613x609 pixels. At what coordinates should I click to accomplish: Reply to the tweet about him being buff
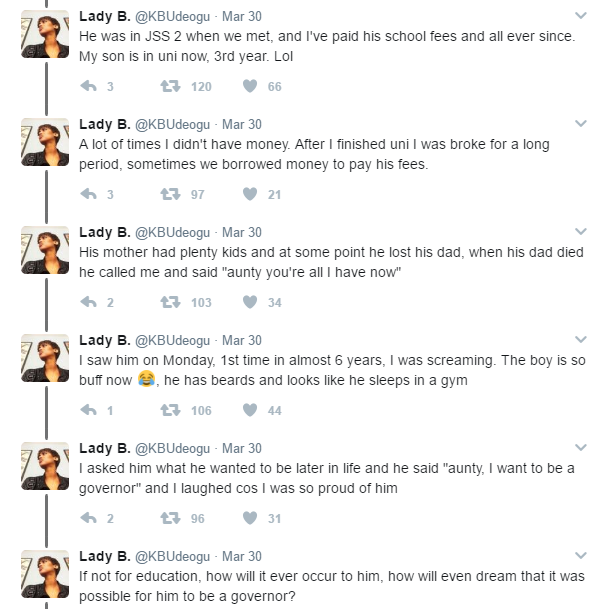(88, 410)
